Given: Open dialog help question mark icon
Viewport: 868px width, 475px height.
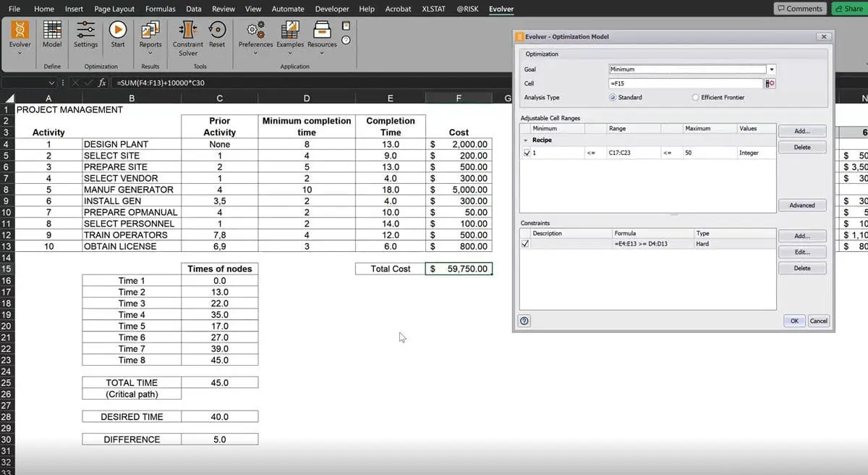Looking at the screenshot, I should coord(524,321).
